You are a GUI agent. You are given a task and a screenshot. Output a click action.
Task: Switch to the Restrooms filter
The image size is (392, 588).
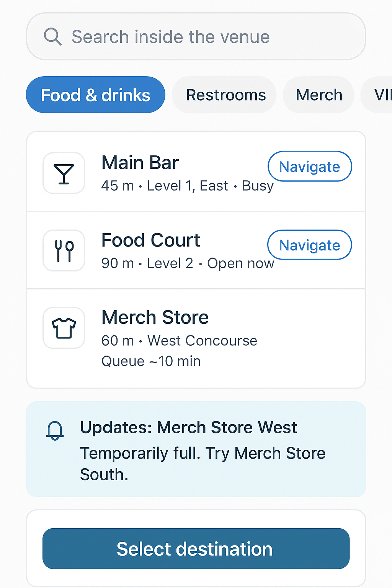point(225,95)
